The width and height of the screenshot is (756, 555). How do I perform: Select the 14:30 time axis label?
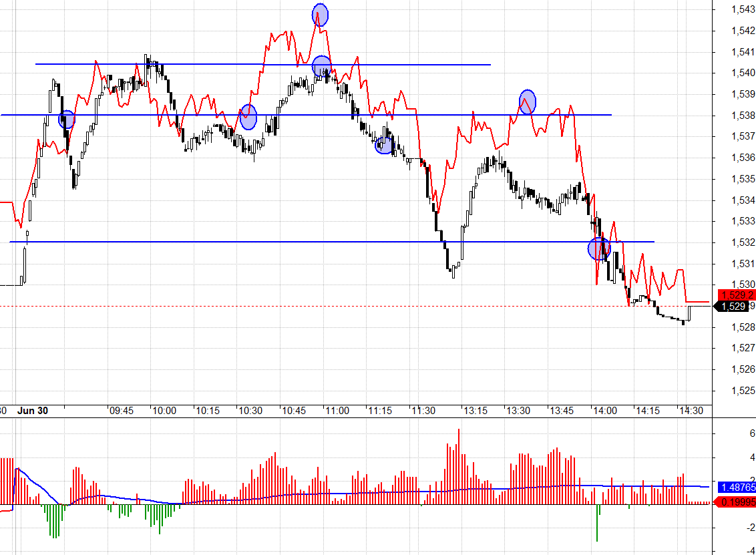690,411
